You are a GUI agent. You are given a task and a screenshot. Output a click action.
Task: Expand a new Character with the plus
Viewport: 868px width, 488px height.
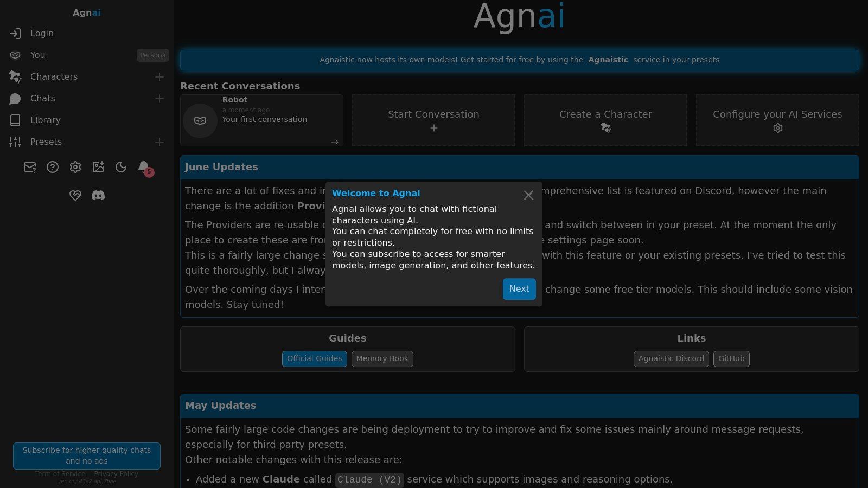coord(159,77)
